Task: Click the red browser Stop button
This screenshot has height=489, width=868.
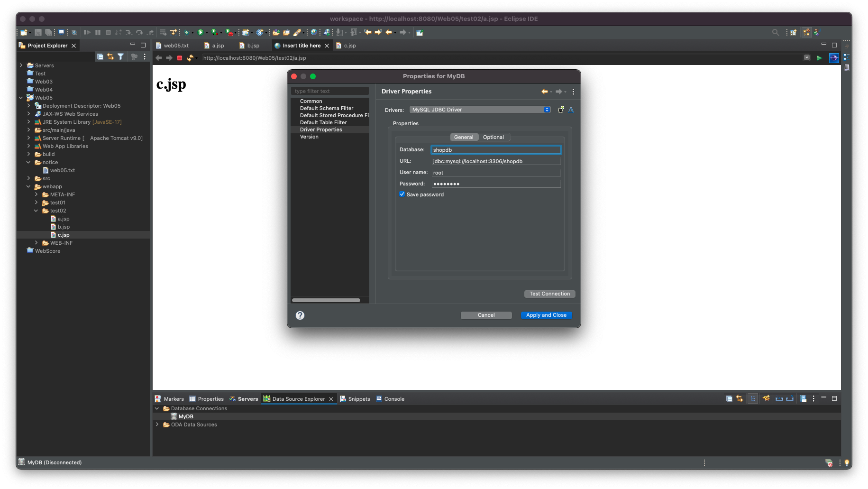Action: coord(180,58)
